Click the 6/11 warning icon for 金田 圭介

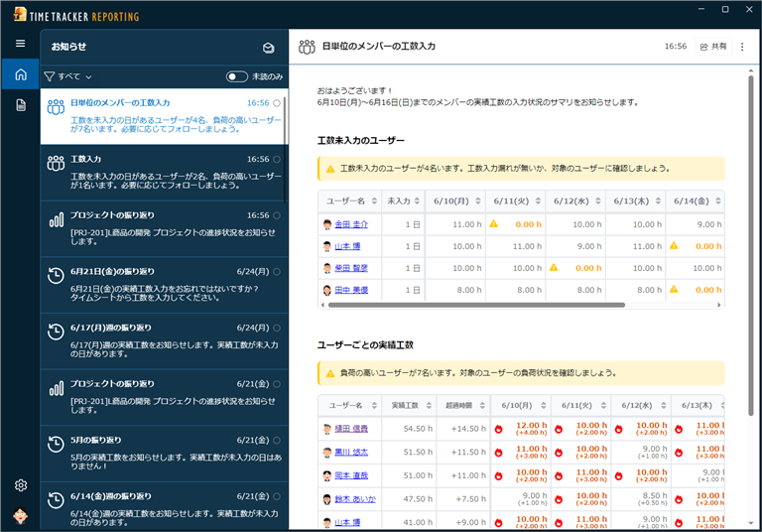pyautogui.click(x=493, y=224)
